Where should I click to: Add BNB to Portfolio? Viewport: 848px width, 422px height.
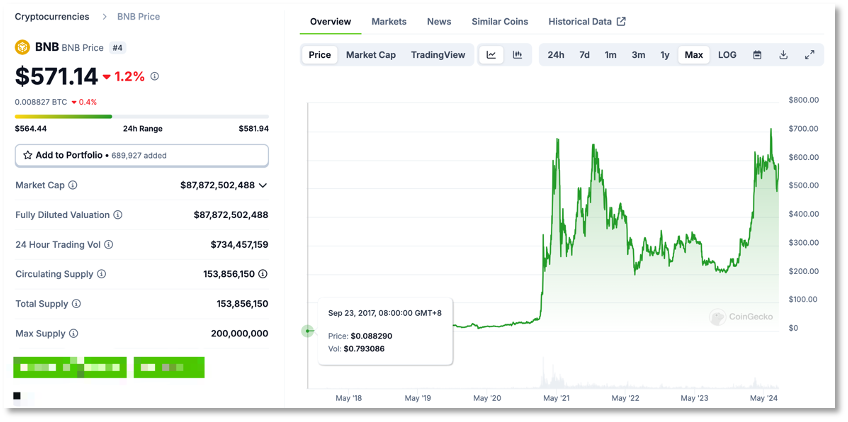142,155
